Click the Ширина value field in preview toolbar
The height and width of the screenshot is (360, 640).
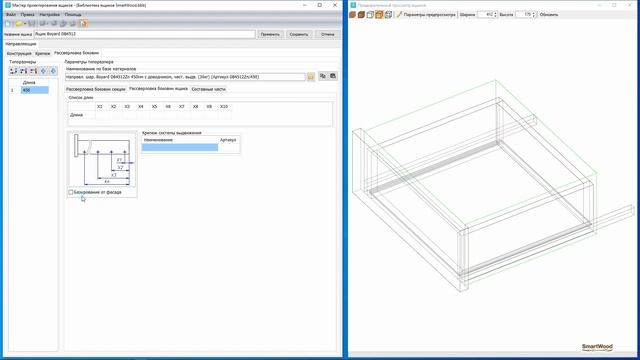[485, 15]
